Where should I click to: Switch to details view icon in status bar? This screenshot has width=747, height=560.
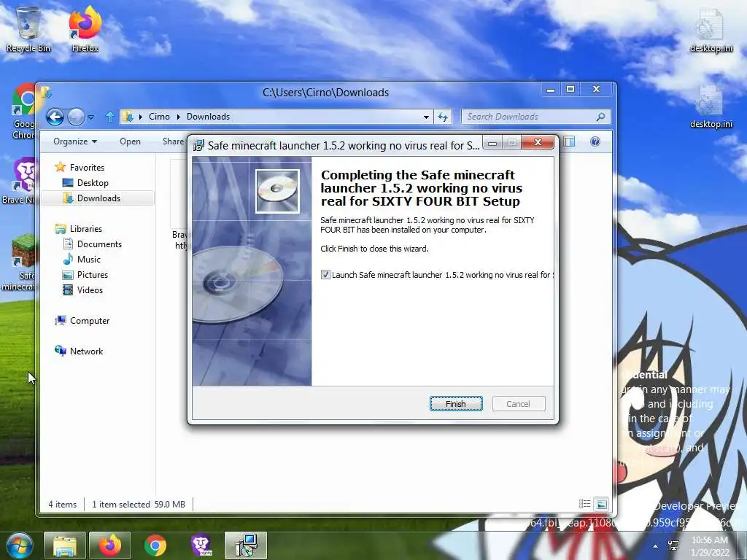584,504
